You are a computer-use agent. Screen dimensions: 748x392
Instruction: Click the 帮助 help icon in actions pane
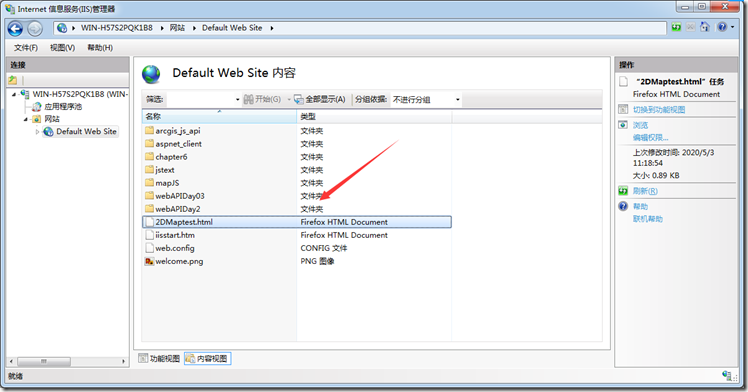[x=623, y=206]
